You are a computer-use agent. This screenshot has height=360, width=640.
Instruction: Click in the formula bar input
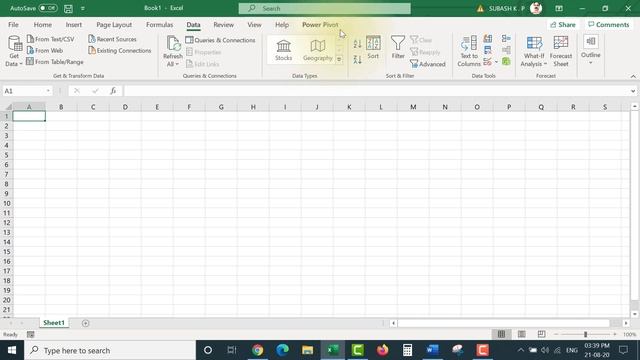[376, 91]
